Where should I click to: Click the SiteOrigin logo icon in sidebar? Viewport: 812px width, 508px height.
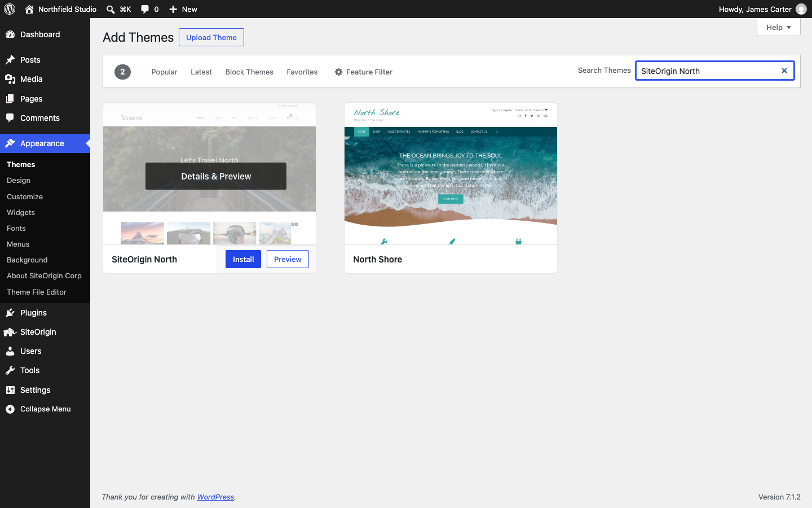[10, 332]
